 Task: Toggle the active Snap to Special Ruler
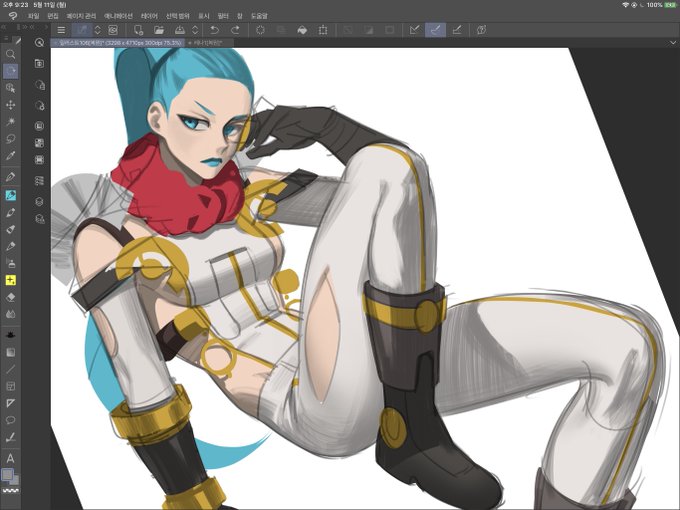[x=435, y=30]
